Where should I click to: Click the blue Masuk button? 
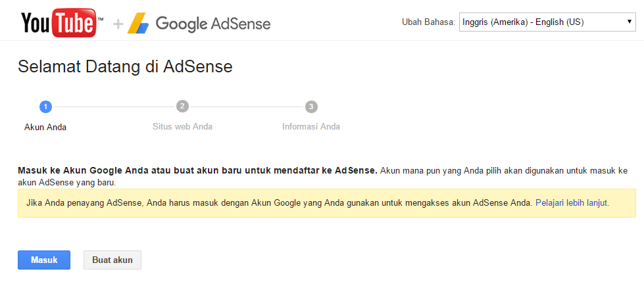pyautogui.click(x=44, y=260)
